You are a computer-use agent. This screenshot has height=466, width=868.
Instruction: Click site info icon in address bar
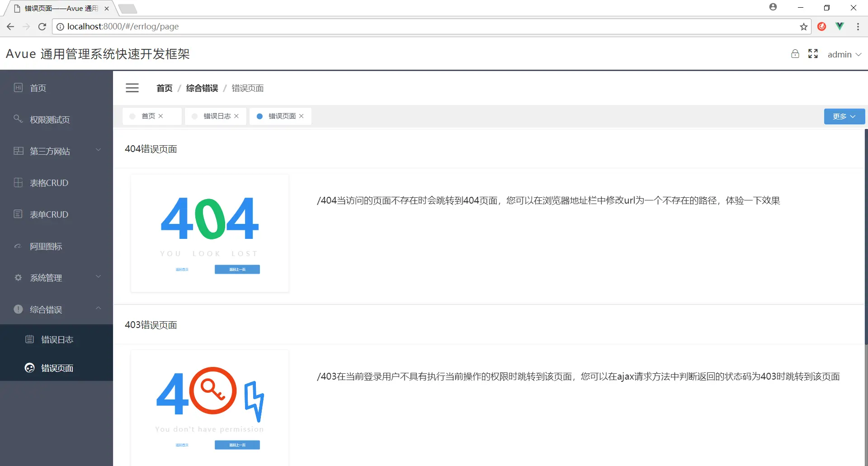pyautogui.click(x=60, y=27)
